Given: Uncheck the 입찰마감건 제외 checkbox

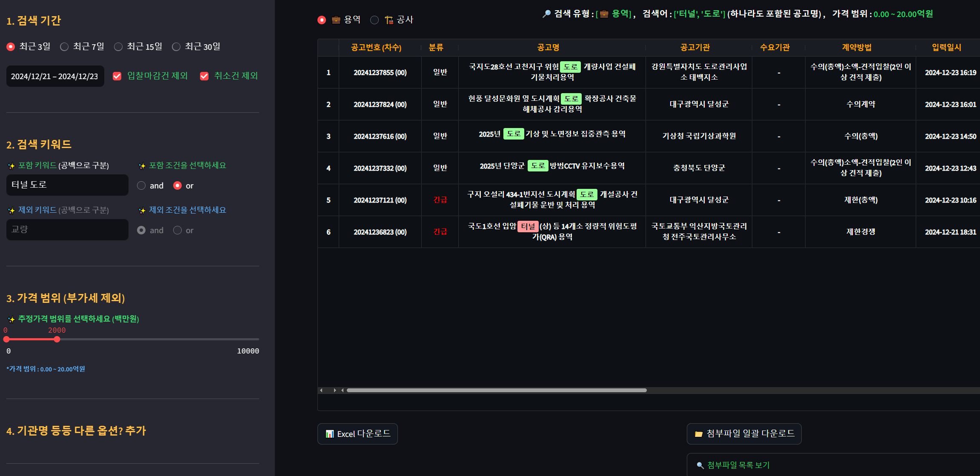Looking at the screenshot, I should [x=117, y=76].
